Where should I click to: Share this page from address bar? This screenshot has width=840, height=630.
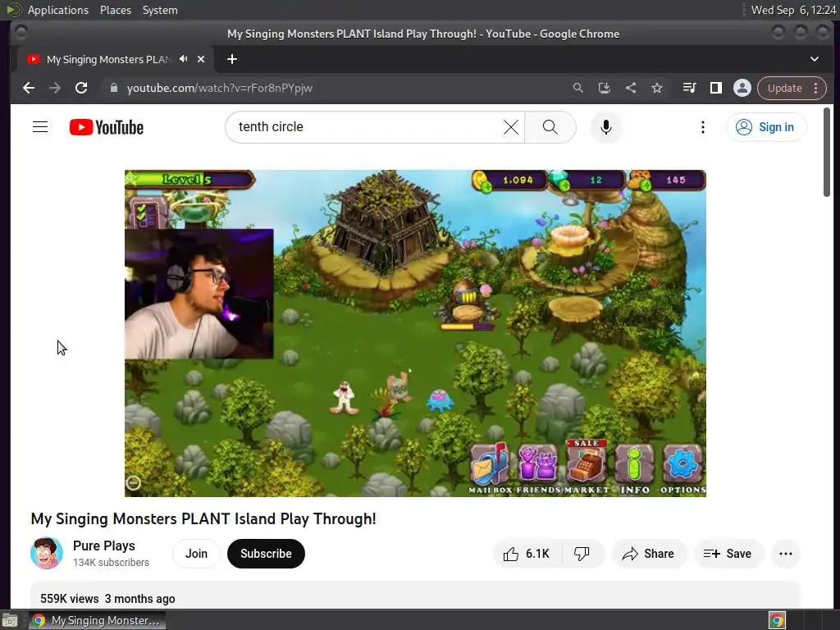(x=631, y=88)
